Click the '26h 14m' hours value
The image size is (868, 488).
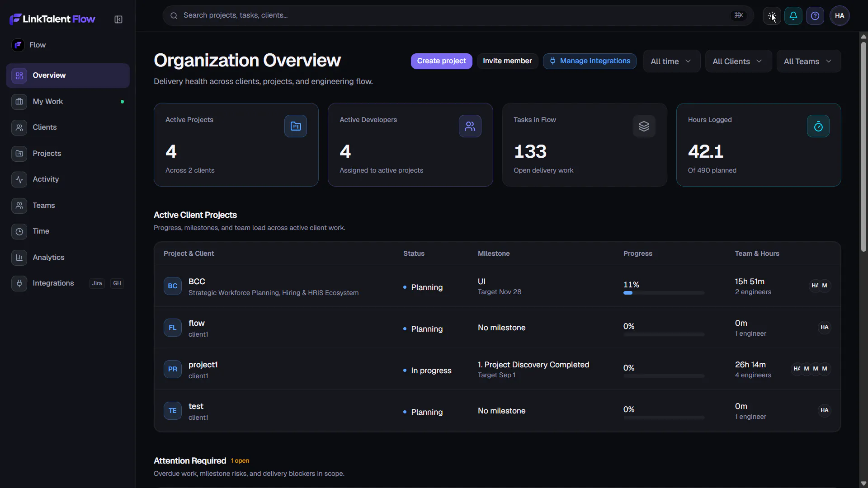click(750, 365)
